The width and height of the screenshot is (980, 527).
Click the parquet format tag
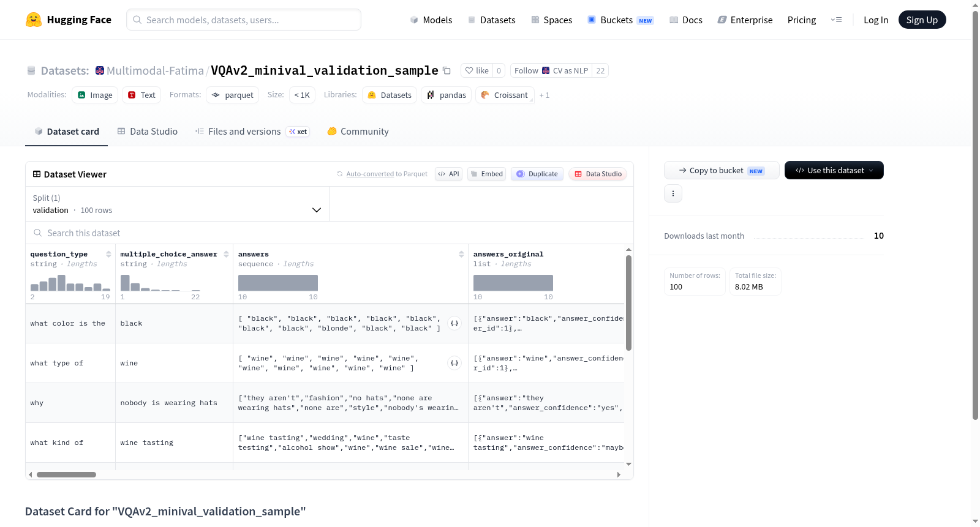[233, 95]
